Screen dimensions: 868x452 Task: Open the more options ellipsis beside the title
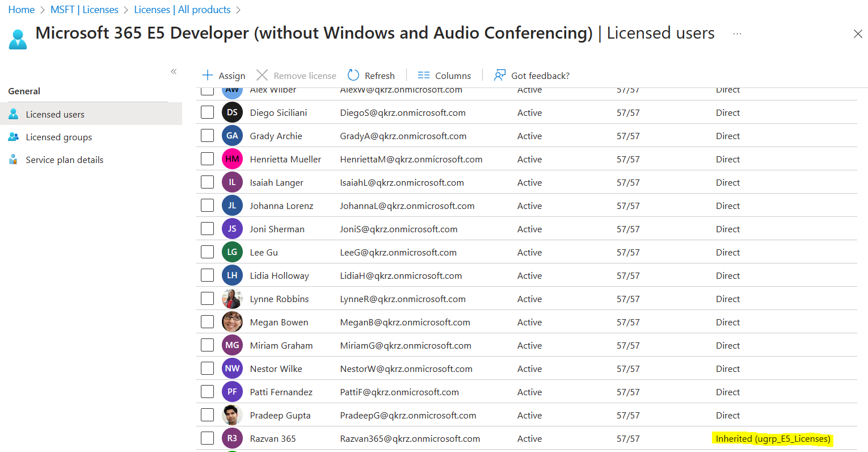[737, 34]
